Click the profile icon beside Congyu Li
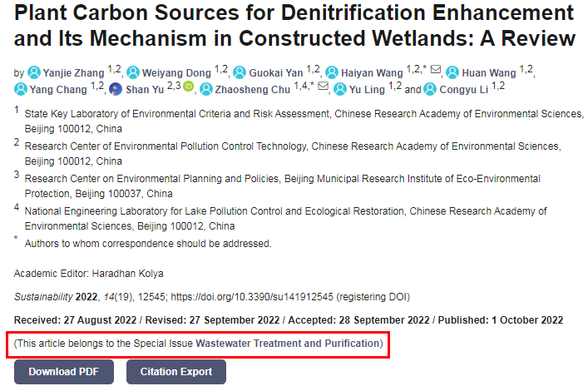 pyautogui.click(x=429, y=88)
